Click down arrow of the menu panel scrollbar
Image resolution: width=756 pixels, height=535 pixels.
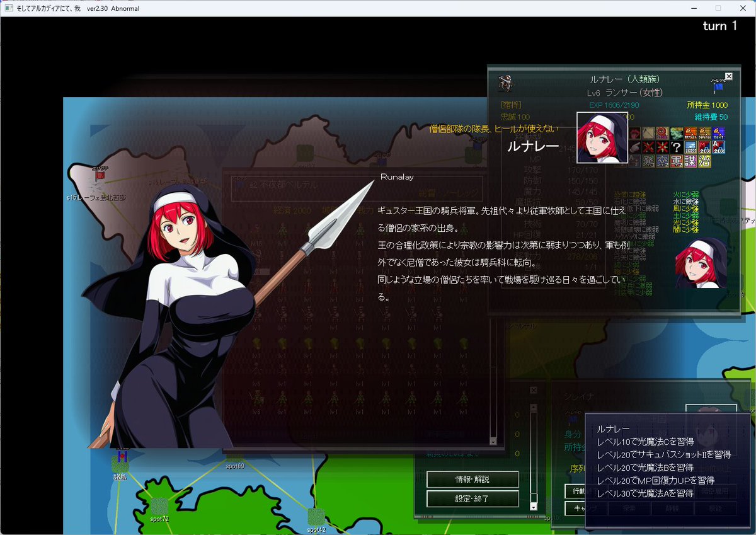534,506
